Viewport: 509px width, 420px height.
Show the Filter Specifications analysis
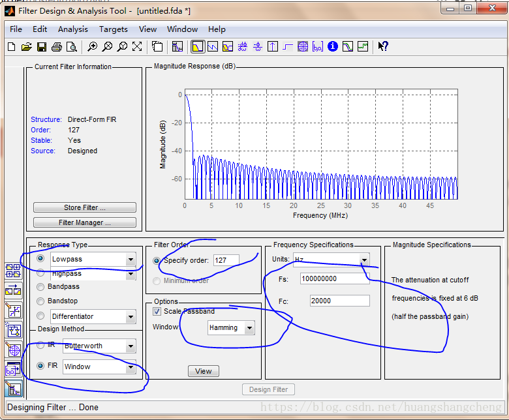click(x=177, y=47)
